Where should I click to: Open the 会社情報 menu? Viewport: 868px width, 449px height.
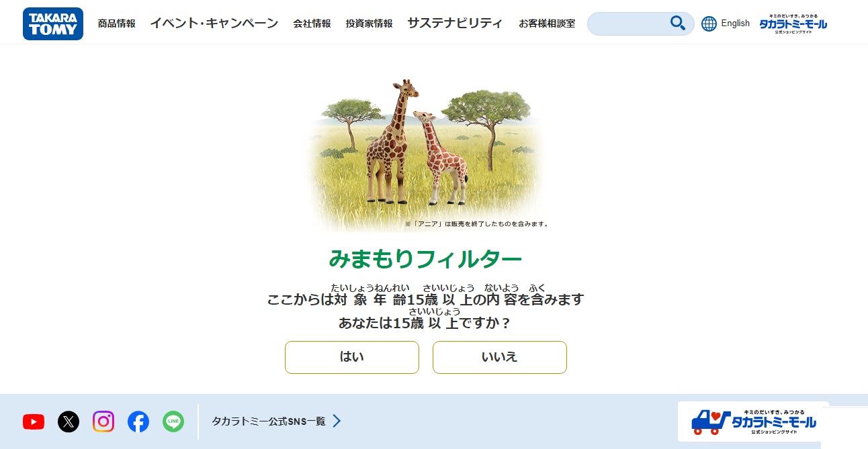click(x=312, y=23)
